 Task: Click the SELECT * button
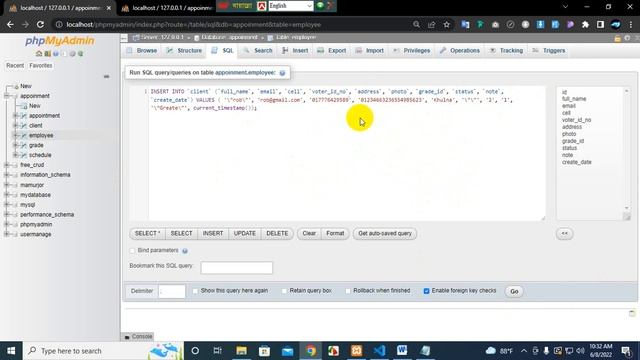[147, 233]
